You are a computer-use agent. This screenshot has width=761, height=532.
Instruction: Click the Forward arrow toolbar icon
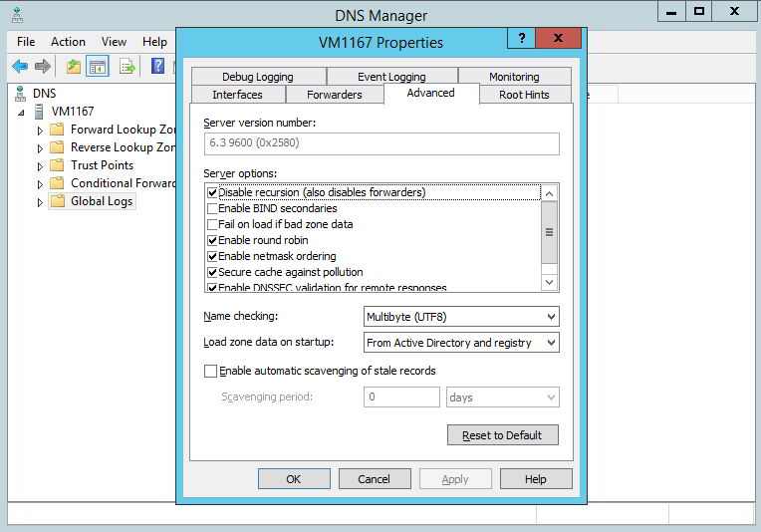click(x=43, y=66)
